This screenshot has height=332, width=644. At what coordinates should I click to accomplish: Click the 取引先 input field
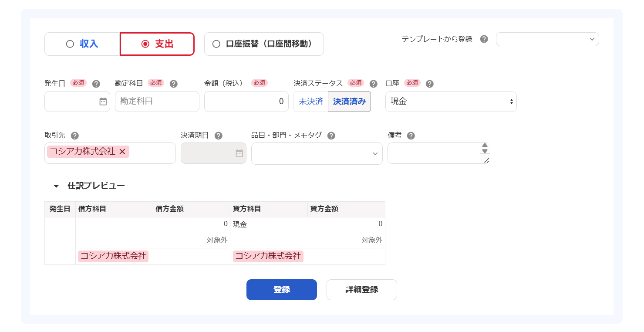[110, 153]
